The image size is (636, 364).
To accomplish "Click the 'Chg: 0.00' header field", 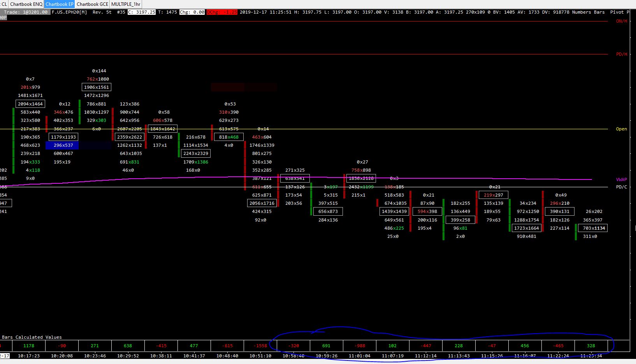I will pyautogui.click(x=192, y=12).
